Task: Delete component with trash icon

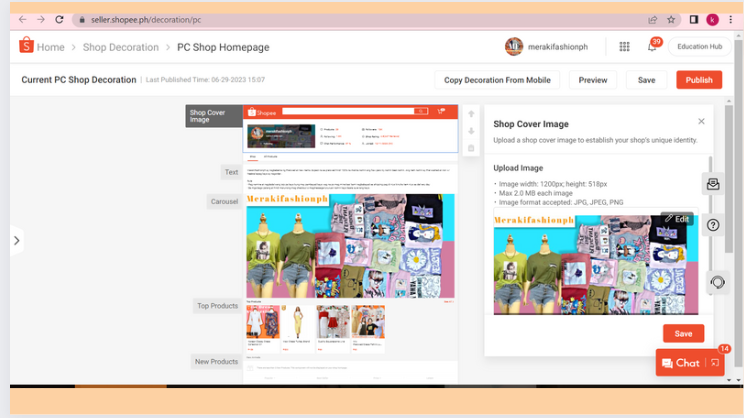Action: pyautogui.click(x=471, y=149)
